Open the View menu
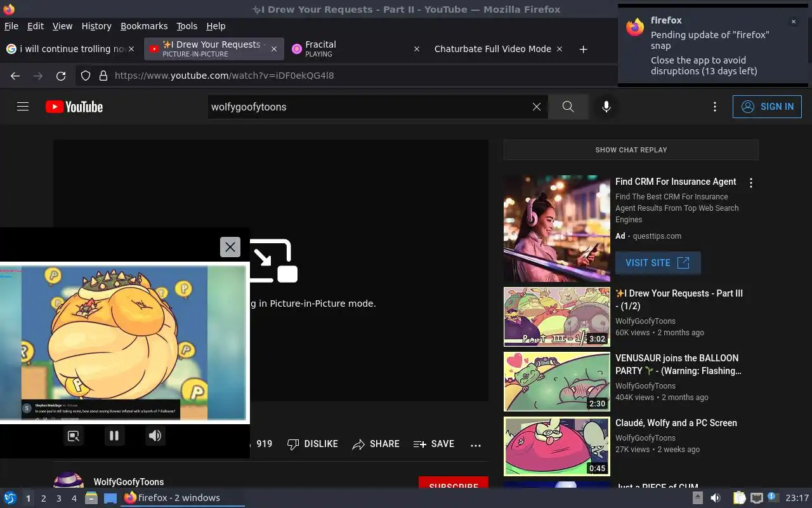The image size is (812, 508). (x=62, y=26)
